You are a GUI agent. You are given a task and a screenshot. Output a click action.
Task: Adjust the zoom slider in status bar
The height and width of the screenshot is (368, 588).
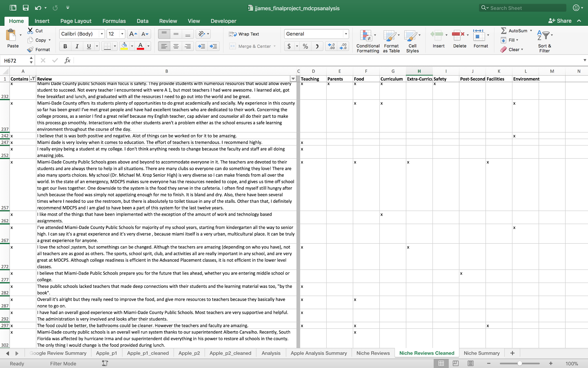click(x=520, y=364)
